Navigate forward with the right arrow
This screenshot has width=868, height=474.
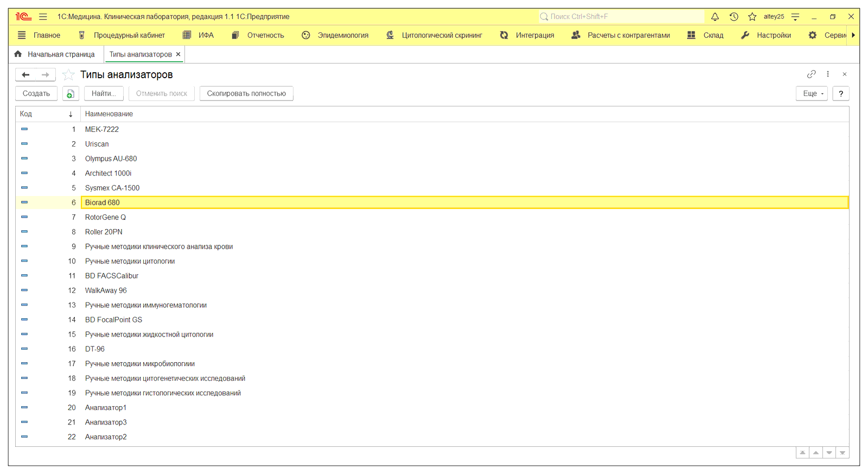[x=46, y=75]
